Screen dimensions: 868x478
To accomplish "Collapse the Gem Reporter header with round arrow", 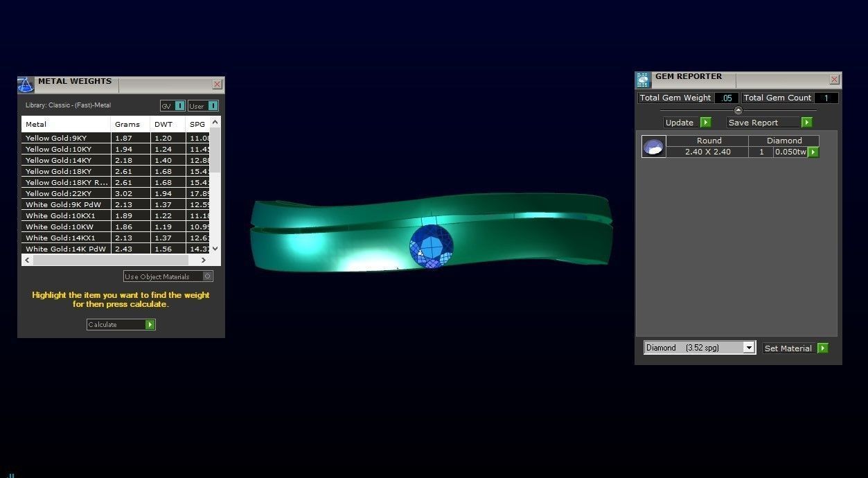I will pyautogui.click(x=738, y=110).
